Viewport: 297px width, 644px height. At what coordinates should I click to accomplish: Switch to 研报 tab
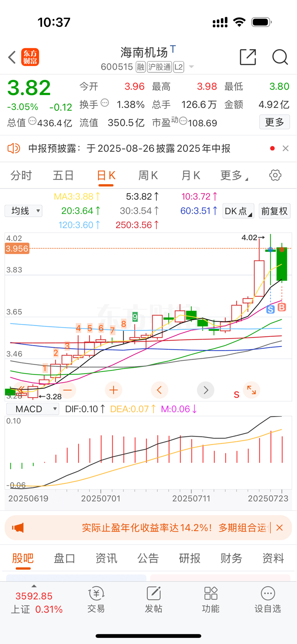[190, 558]
